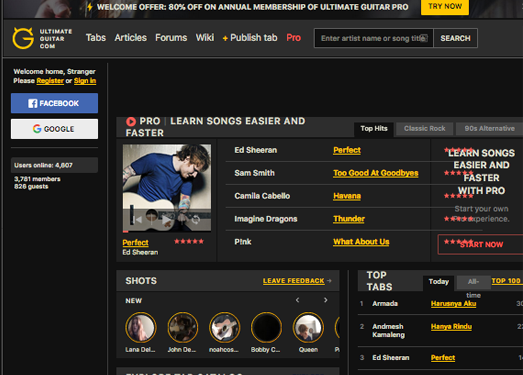Open the Wiki menu item

205,38
